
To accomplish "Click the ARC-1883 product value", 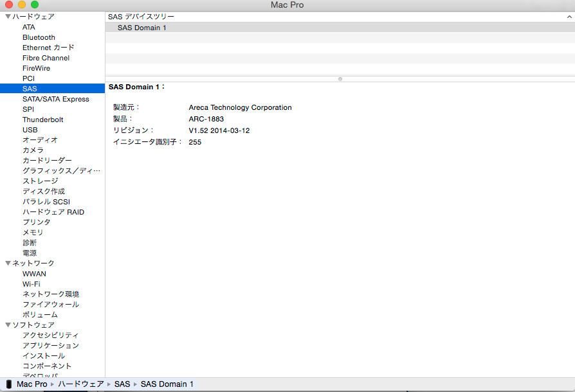I will coord(206,119).
